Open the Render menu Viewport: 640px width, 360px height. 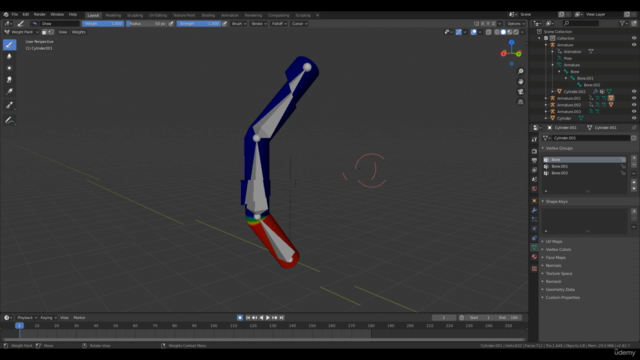(40, 14)
